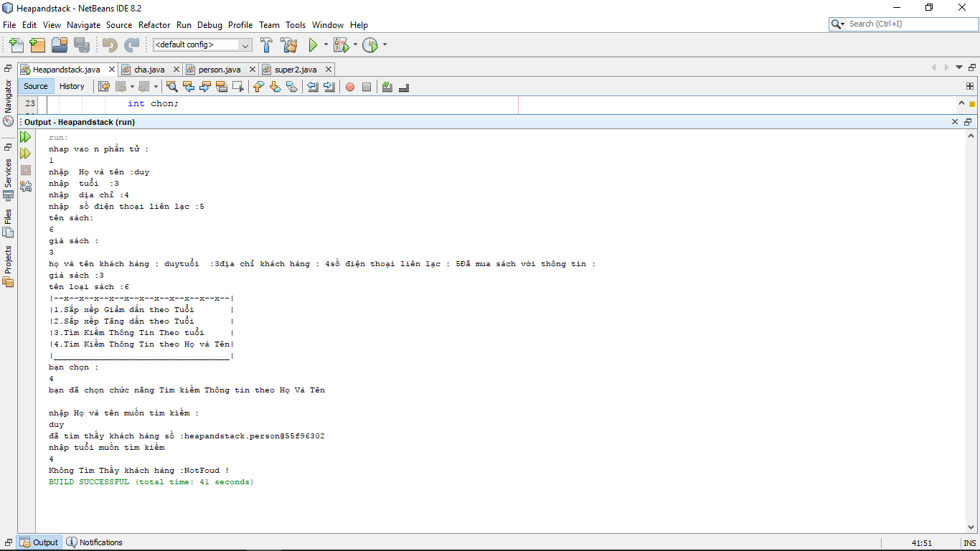The image size is (980, 551).
Task: Switch to the person.java tab
Action: pyautogui.click(x=220, y=70)
